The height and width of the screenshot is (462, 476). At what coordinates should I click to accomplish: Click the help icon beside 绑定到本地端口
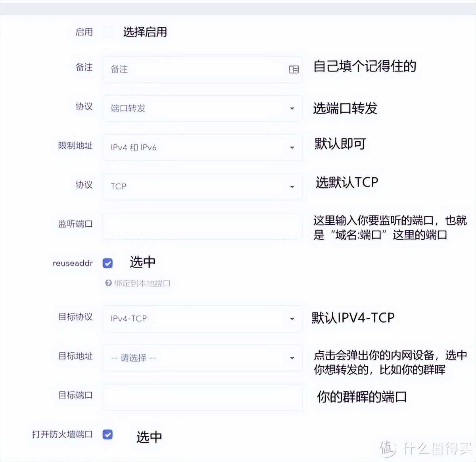(x=108, y=283)
